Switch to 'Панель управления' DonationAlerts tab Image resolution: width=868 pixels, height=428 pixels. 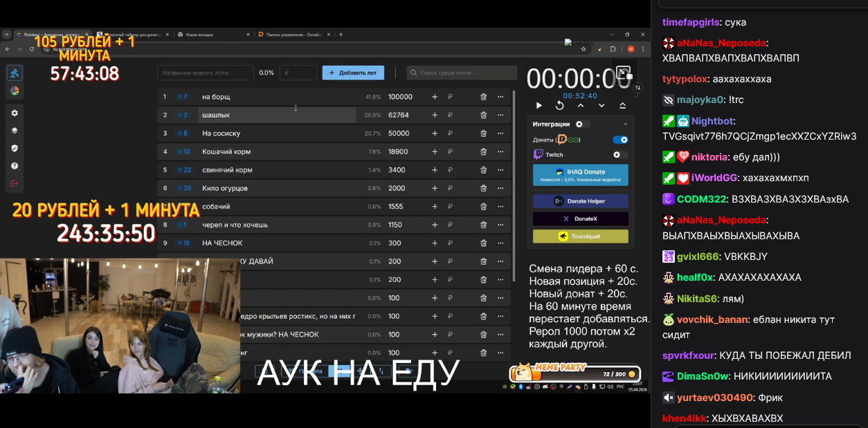[x=293, y=34]
